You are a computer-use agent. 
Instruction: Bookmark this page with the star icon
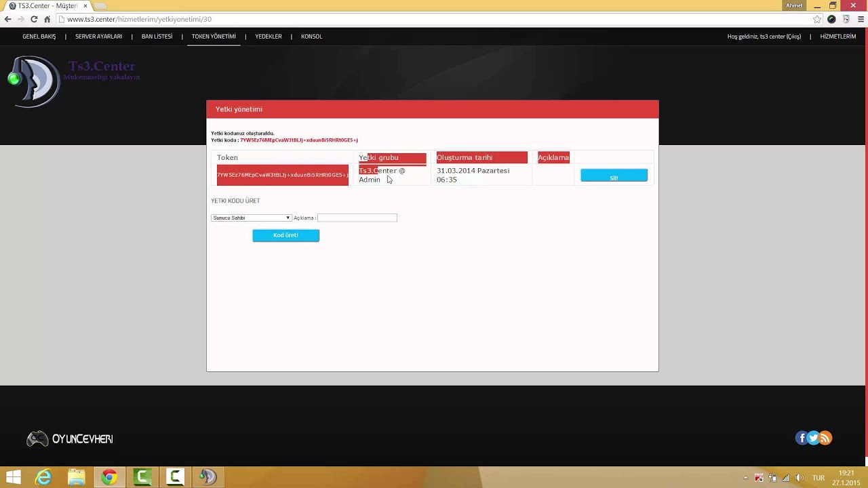click(x=817, y=19)
